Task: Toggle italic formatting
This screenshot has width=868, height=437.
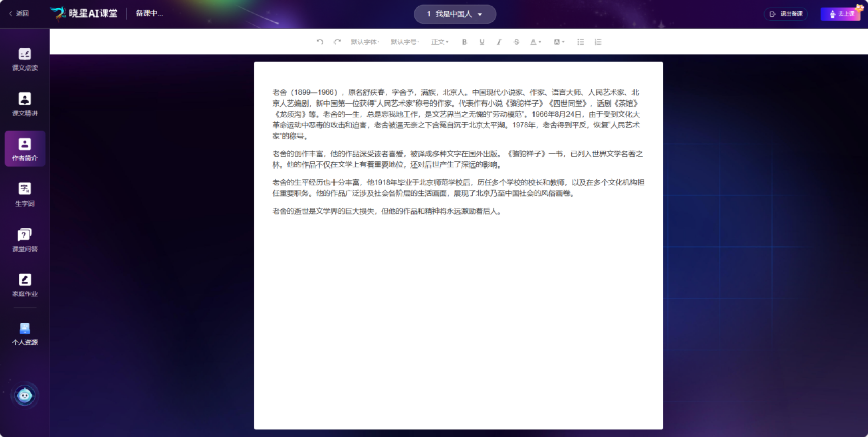Action: pyautogui.click(x=499, y=42)
